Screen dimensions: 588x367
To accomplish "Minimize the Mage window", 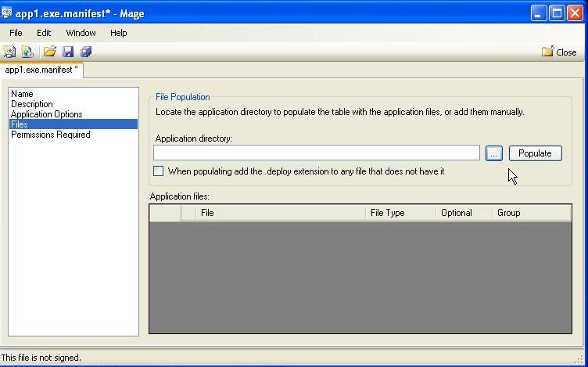I will click(539, 13).
